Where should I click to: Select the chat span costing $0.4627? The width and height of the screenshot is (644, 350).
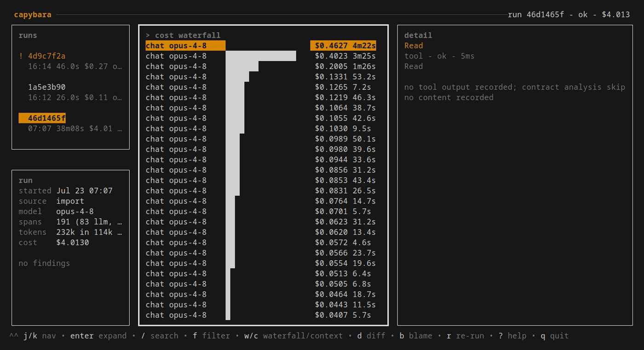click(x=261, y=46)
